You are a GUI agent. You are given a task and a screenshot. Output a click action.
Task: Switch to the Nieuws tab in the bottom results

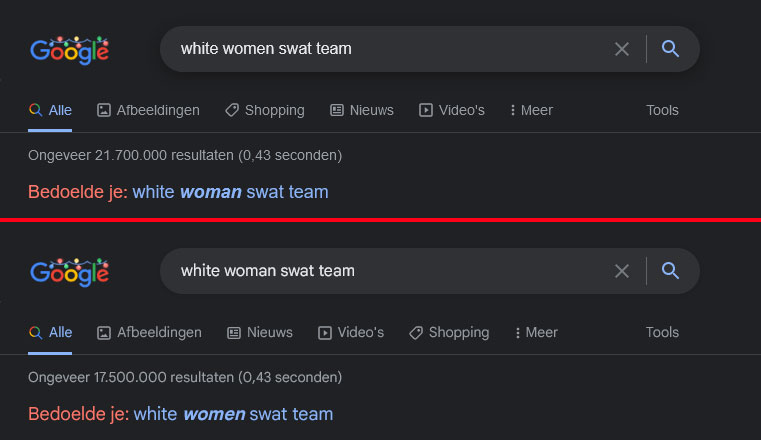pyautogui.click(x=260, y=332)
